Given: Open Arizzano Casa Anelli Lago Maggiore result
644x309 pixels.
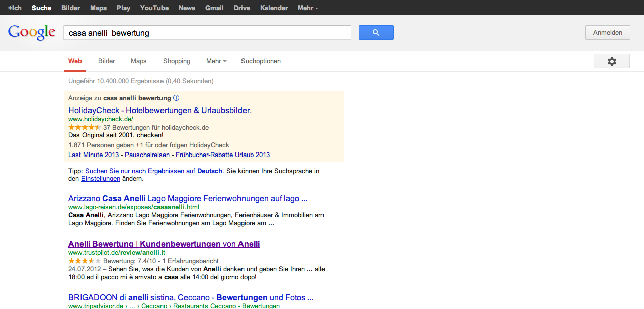Looking at the screenshot, I should [x=188, y=199].
